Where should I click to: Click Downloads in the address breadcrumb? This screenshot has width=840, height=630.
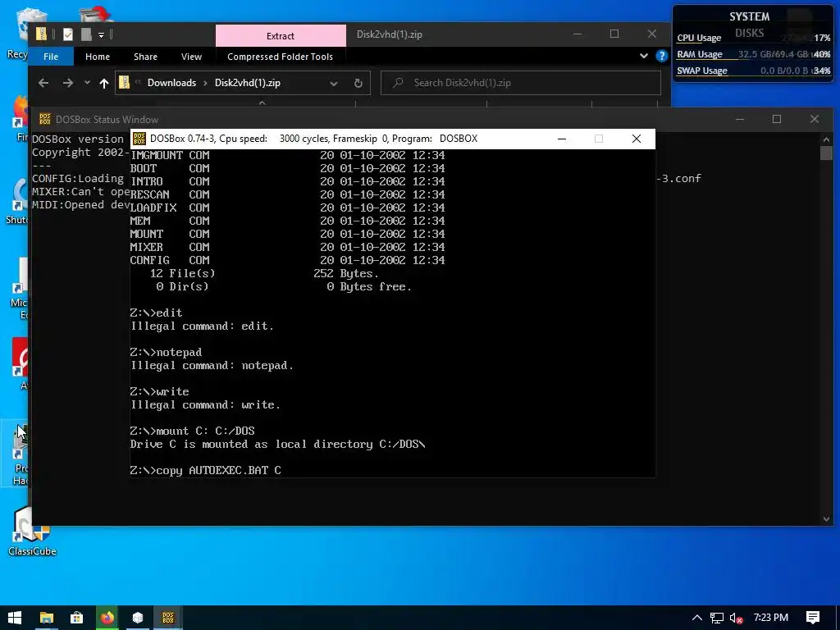(x=171, y=83)
